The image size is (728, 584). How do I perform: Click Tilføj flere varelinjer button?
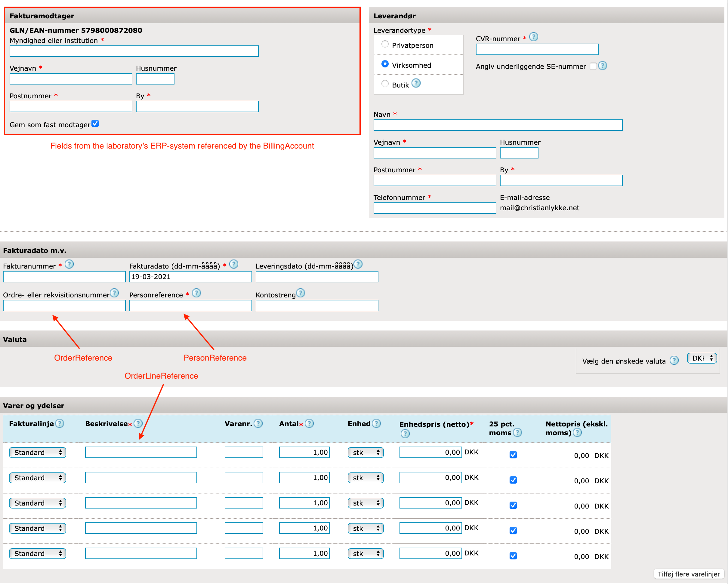coord(689,575)
